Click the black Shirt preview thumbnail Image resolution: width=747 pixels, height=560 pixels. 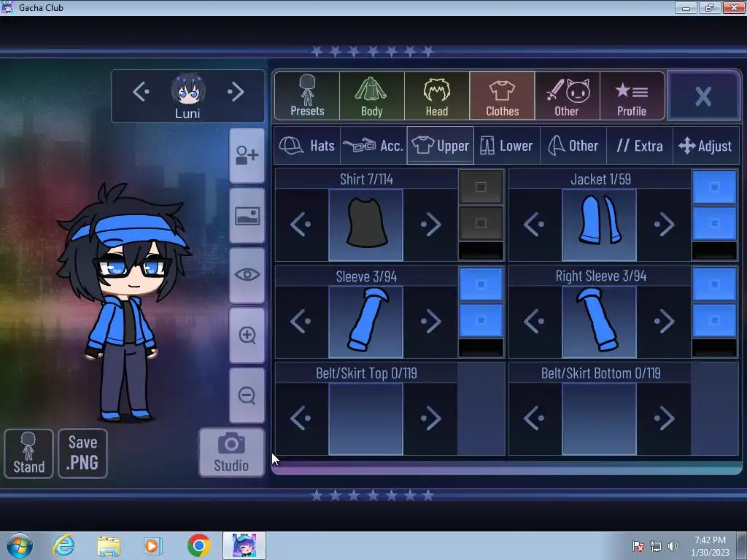366,225
